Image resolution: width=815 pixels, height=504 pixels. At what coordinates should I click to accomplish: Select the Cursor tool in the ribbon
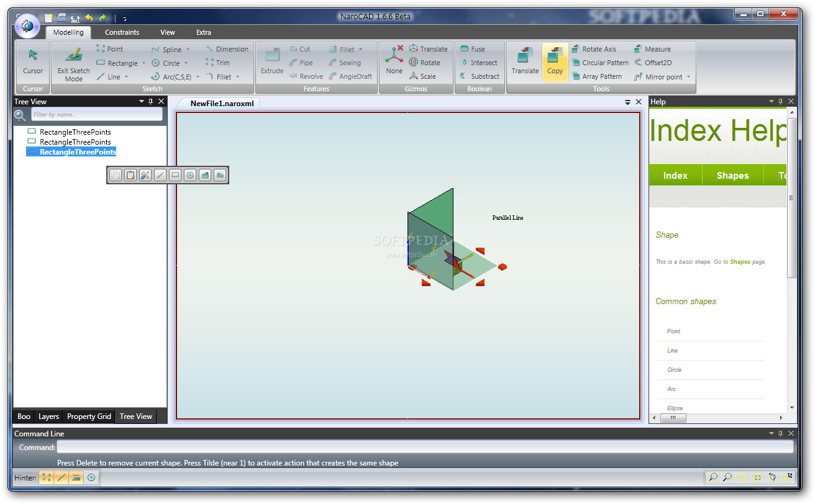point(33,61)
